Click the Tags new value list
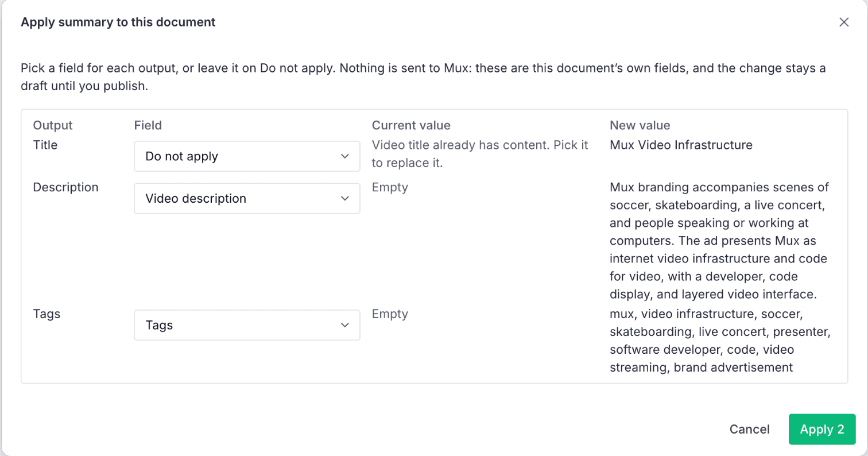The width and height of the screenshot is (868, 456). pos(720,341)
